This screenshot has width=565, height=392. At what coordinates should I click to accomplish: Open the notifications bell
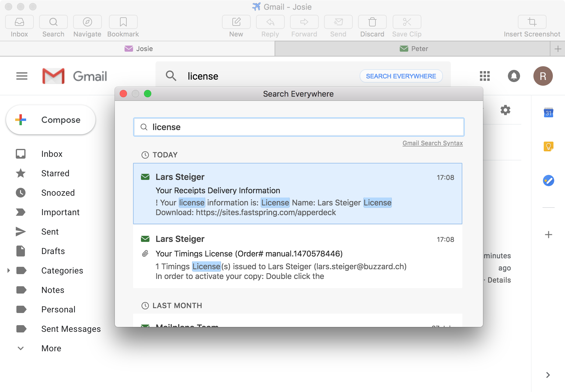514,76
